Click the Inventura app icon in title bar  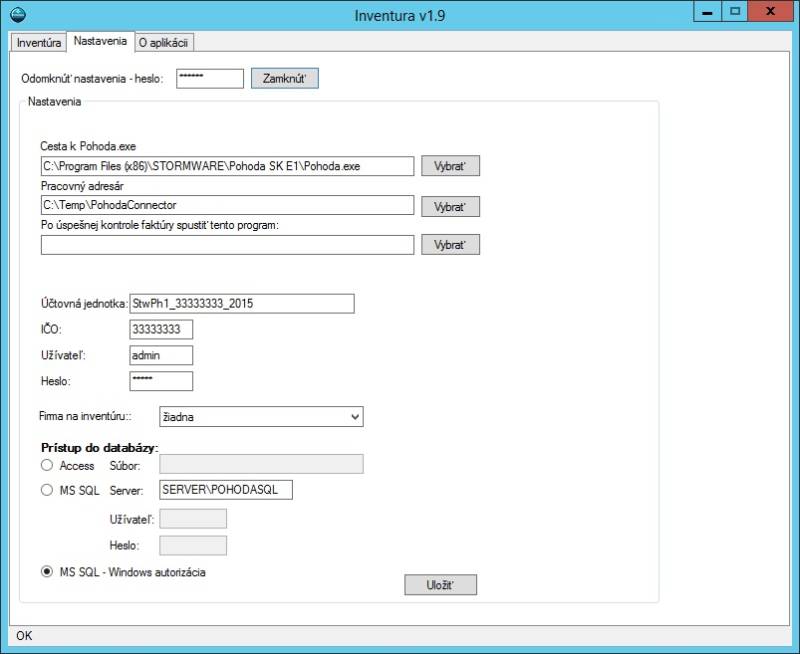pos(18,15)
